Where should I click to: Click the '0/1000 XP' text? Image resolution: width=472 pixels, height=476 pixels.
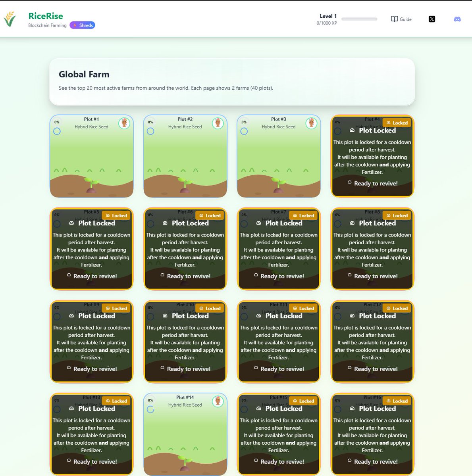(327, 23)
